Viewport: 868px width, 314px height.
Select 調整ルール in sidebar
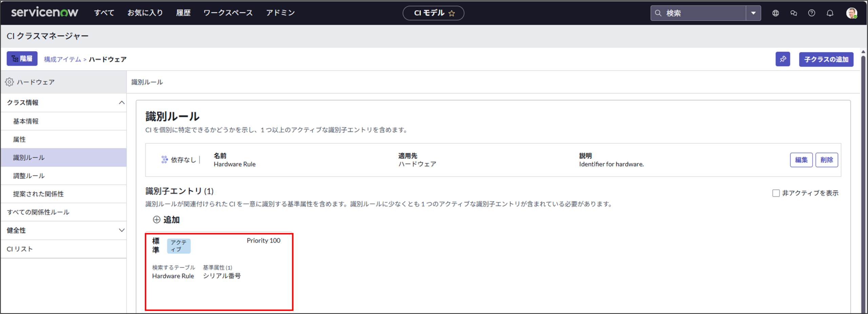click(x=63, y=176)
